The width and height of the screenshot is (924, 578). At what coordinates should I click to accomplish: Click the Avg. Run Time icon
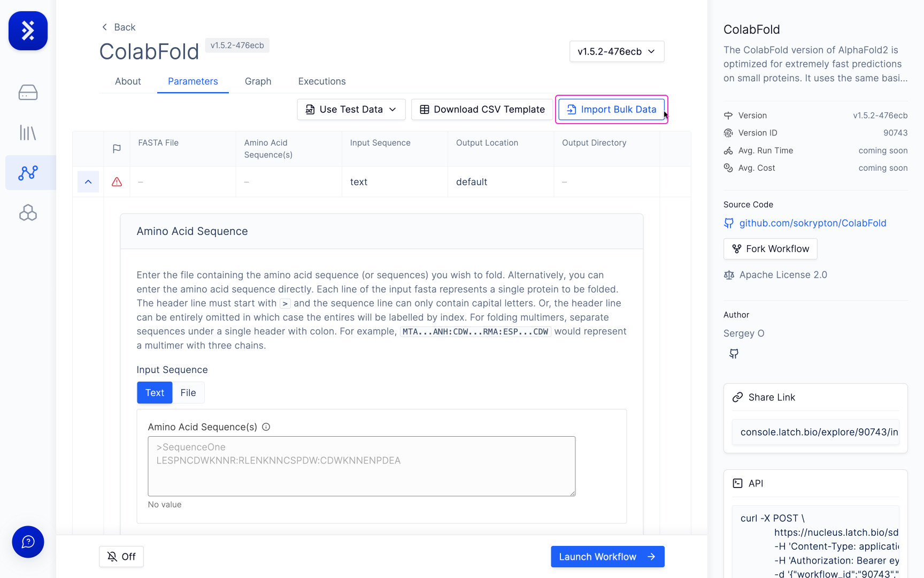point(728,151)
